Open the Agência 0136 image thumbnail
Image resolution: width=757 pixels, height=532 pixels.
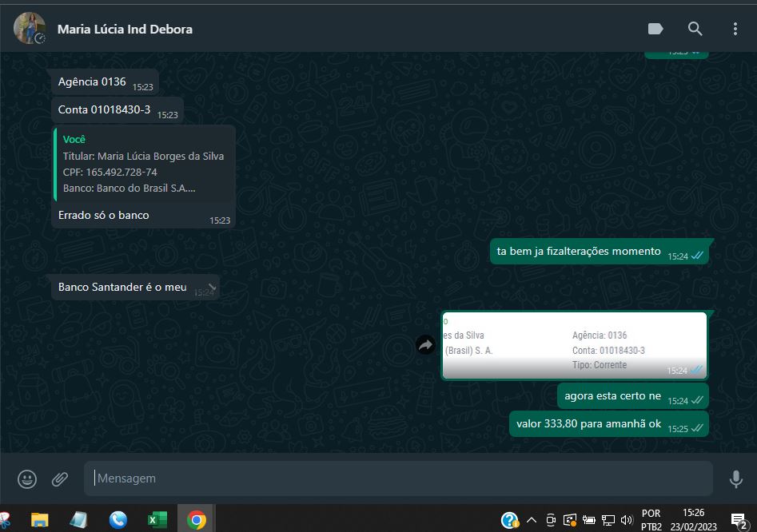click(x=574, y=345)
